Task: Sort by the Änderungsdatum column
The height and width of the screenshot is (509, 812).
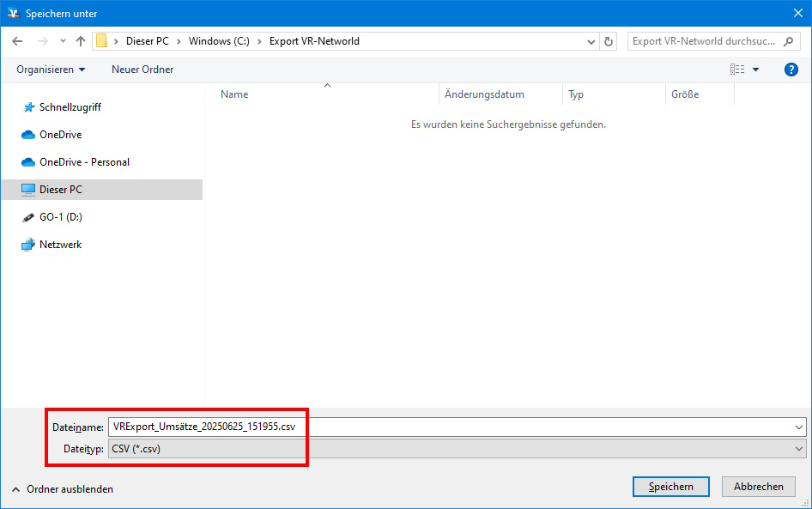Action: coord(484,94)
